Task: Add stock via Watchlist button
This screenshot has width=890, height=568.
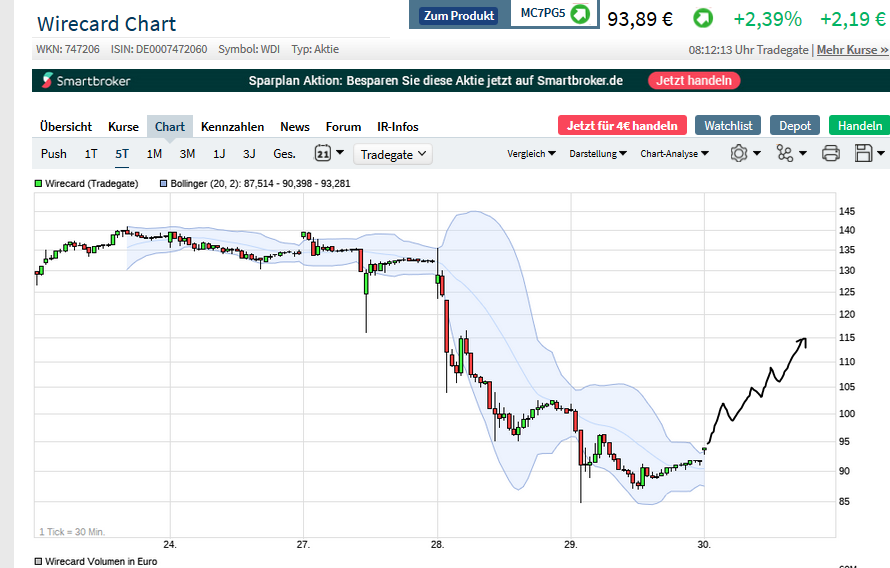Action: [728, 125]
